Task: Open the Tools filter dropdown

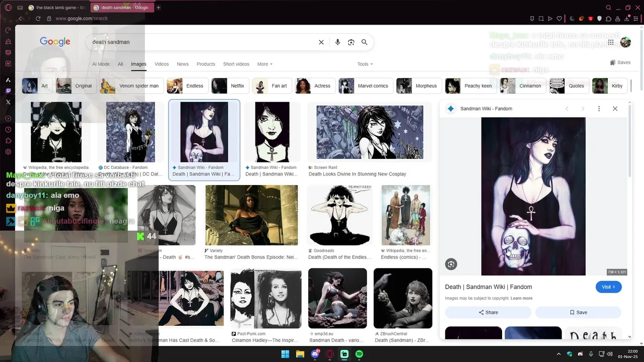Action: tap(365, 64)
